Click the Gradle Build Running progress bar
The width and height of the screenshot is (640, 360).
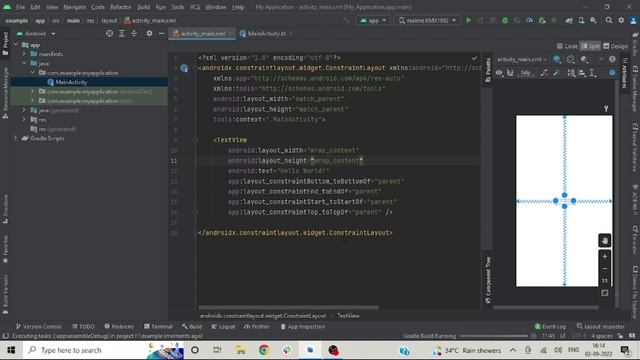tap(494, 336)
